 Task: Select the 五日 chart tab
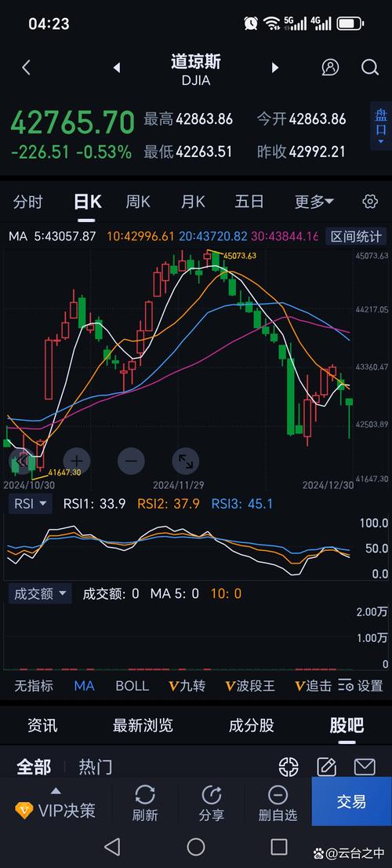[249, 202]
